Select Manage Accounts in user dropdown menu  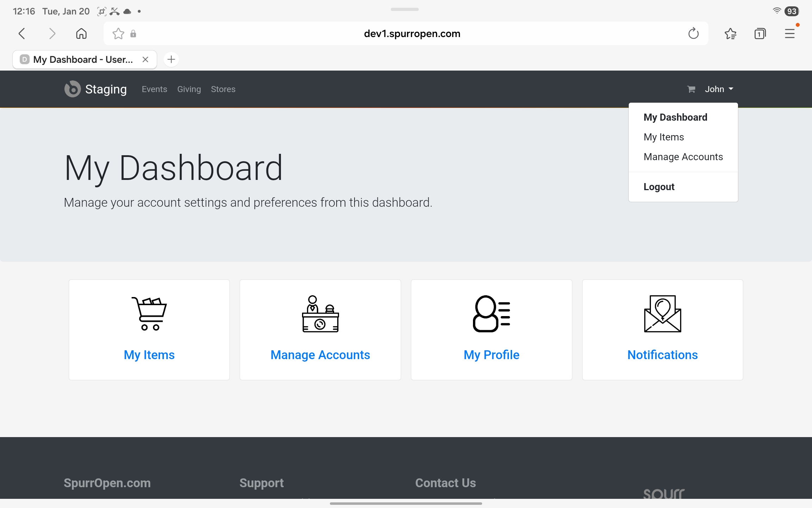pos(683,157)
